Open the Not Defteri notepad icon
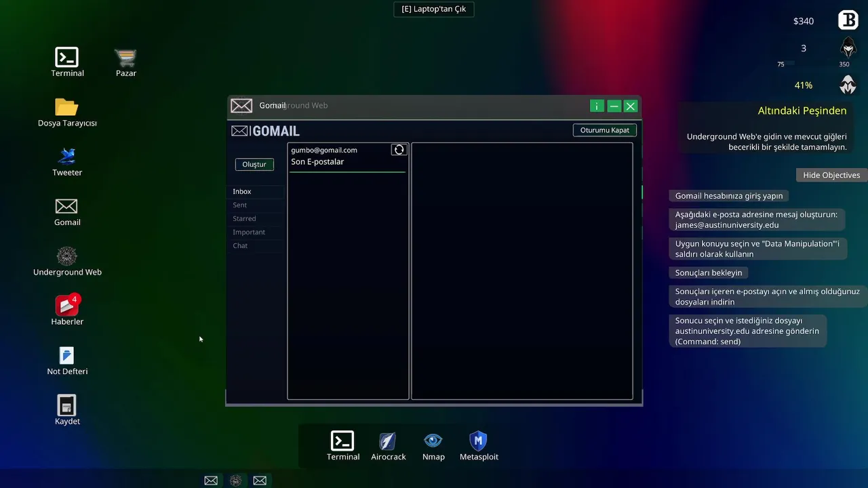This screenshot has width=868, height=488. coord(66,355)
